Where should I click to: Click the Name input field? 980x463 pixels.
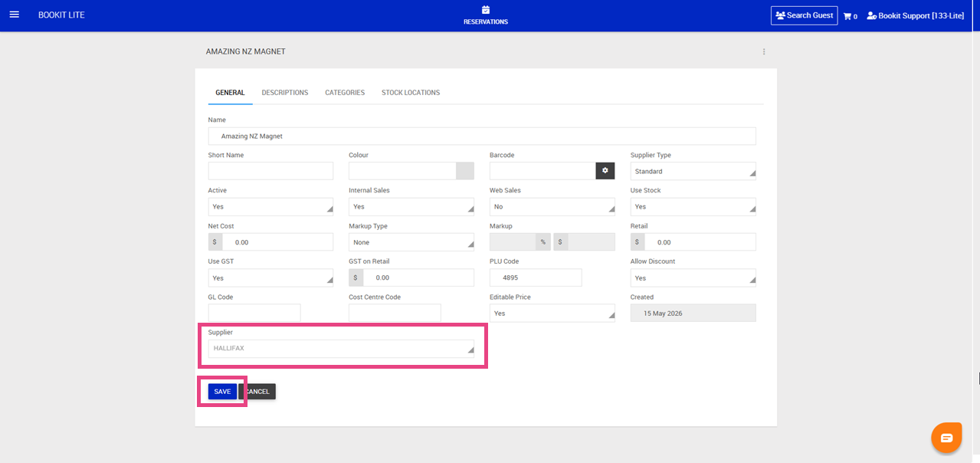click(482, 136)
